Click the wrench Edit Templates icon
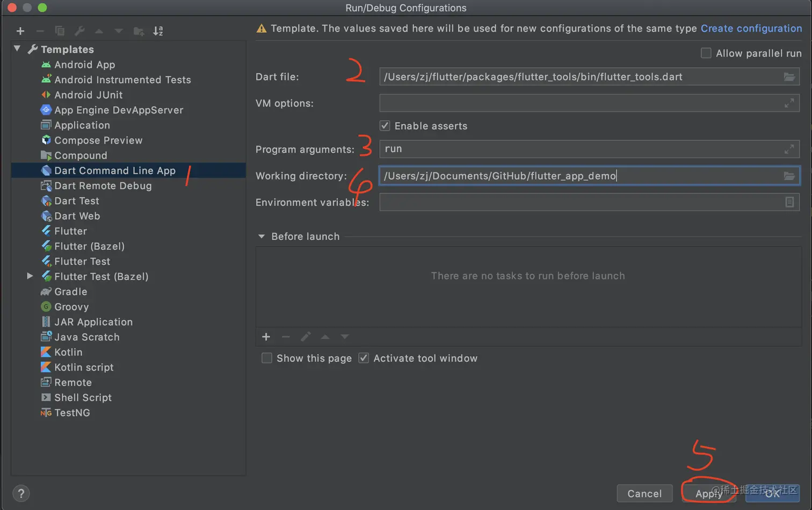 coord(79,31)
